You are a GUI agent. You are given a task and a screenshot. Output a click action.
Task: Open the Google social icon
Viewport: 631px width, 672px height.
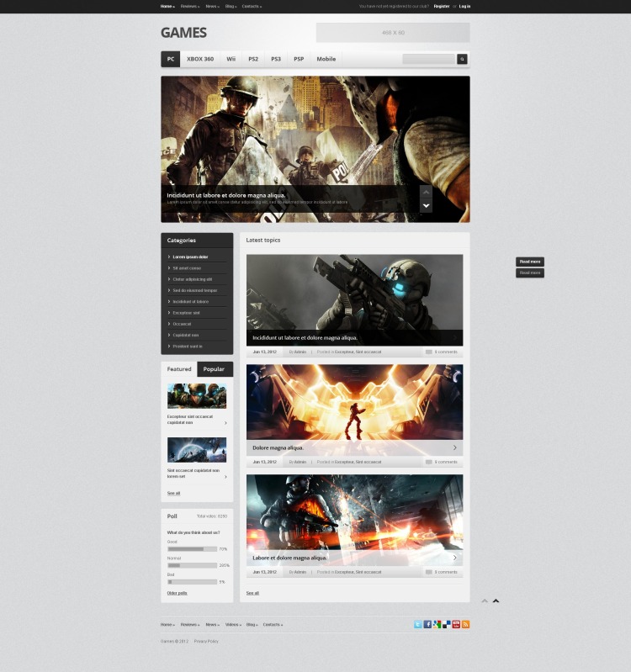437,624
